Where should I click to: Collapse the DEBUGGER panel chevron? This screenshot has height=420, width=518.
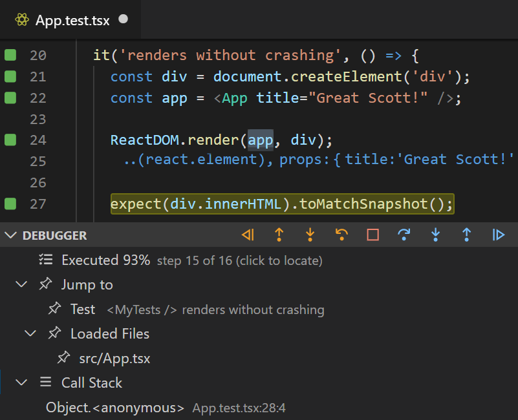point(10,235)
